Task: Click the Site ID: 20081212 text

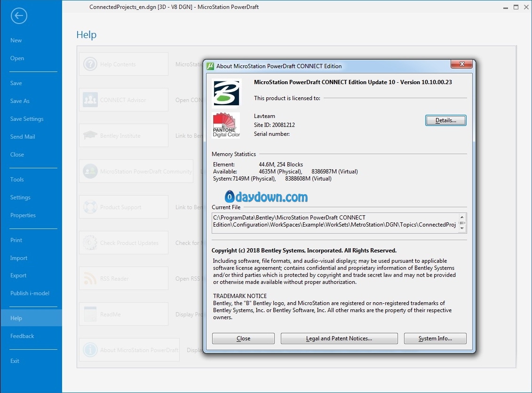Action: click(274, 125)
